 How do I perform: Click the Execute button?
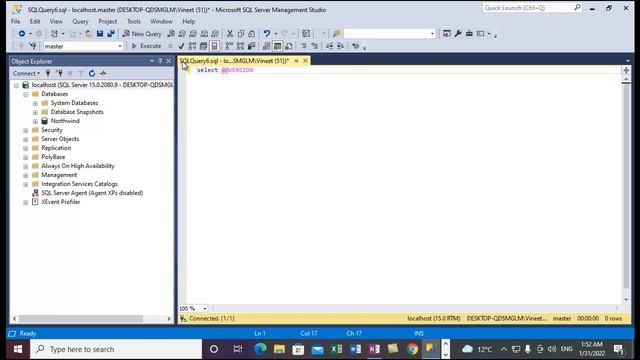146,46
